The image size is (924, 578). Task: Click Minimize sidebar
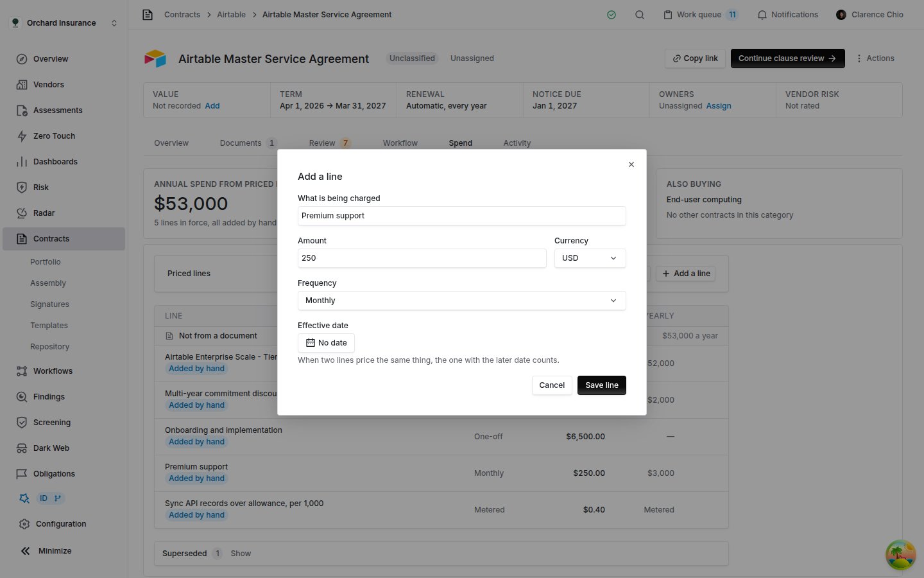[x=46, y=551]
